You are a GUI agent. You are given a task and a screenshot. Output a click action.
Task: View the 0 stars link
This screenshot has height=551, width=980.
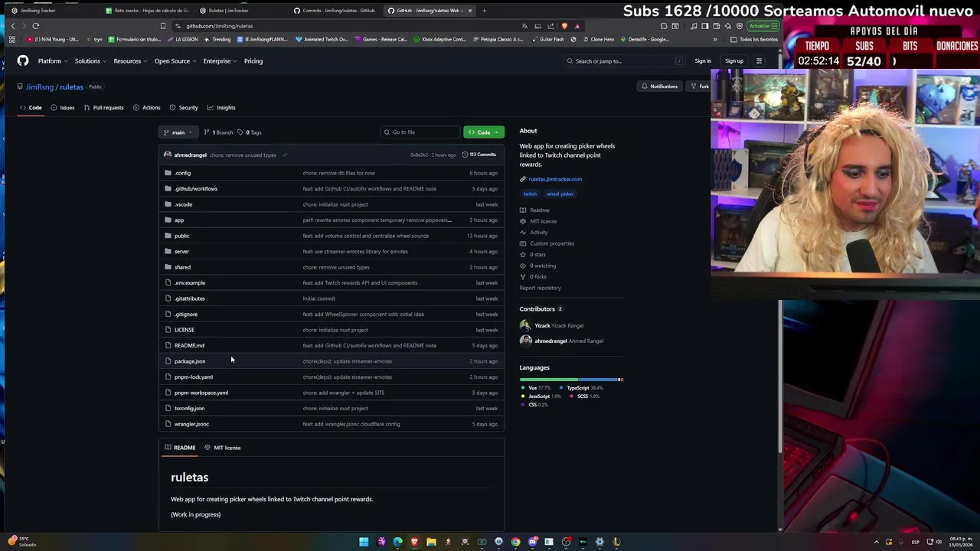[x=537, y=254]
